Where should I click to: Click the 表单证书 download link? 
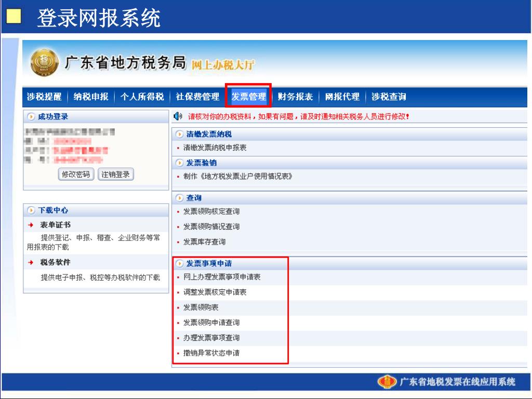point(55,225)
